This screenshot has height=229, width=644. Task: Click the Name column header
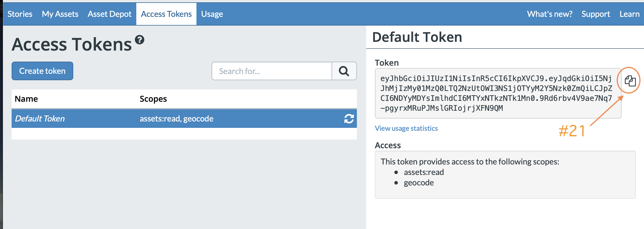[26, 99]
